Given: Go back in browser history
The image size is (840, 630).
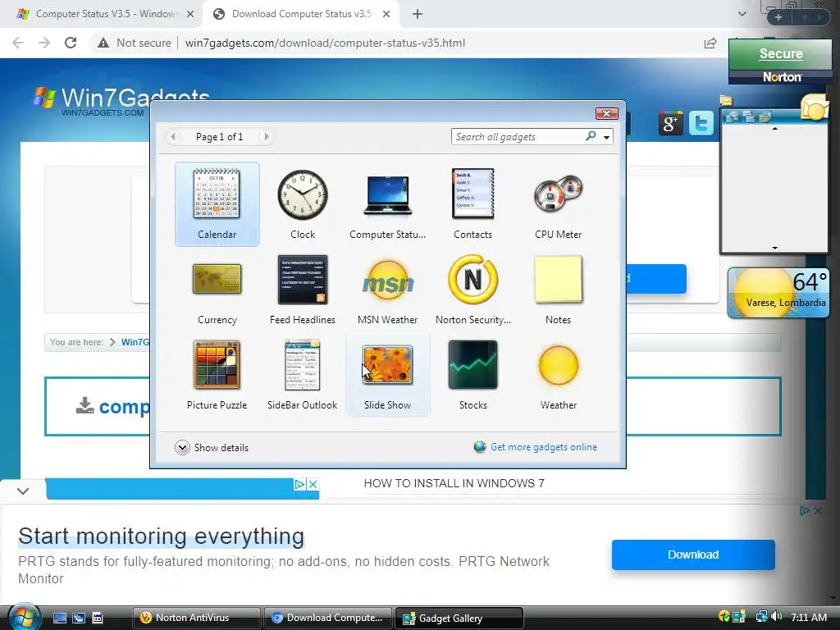Looking at the screenshot, I should (18, 43).
